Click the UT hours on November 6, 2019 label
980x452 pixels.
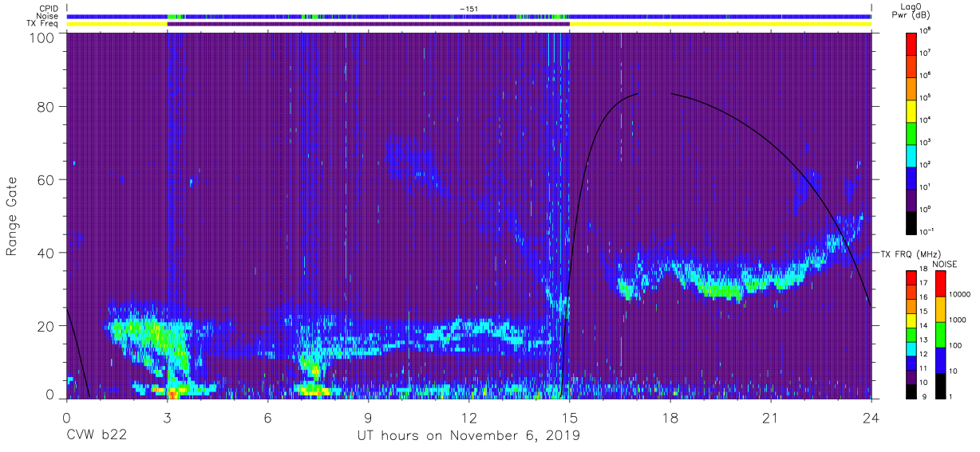468,436
